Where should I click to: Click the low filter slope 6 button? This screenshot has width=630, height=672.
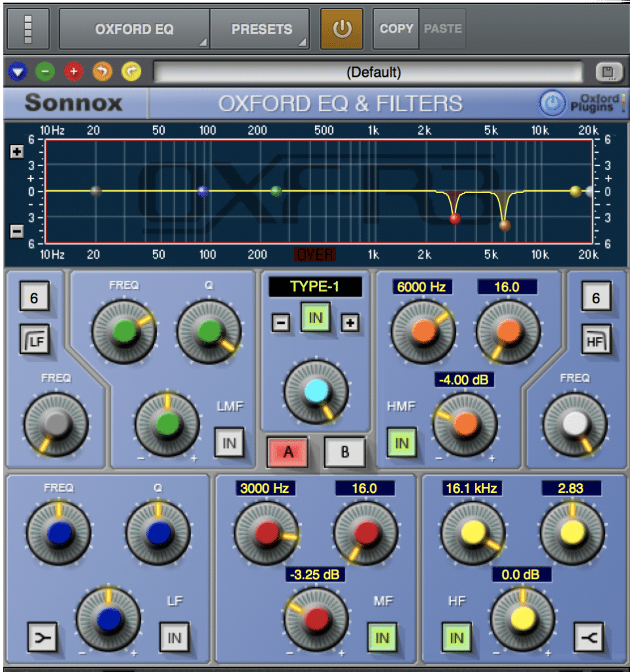(34, 297)
